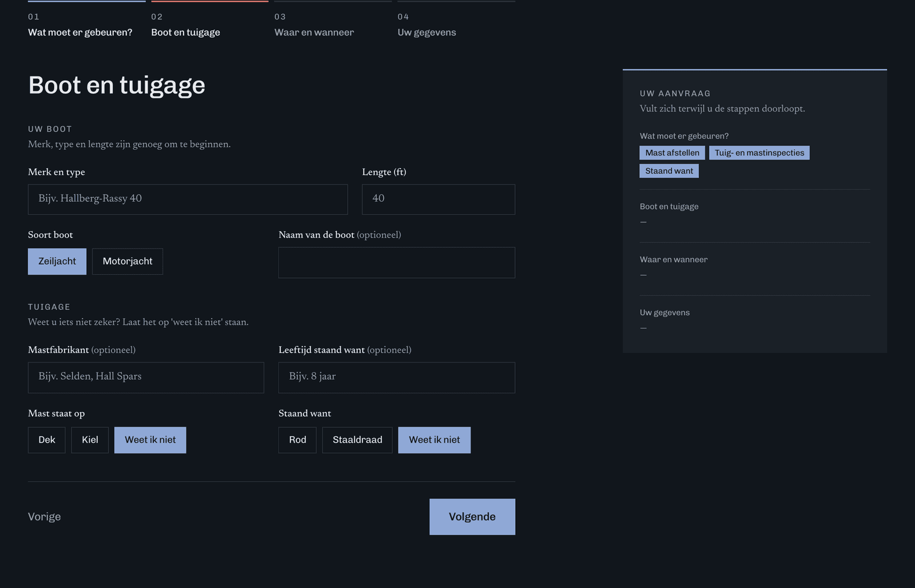The image size is (915, 588).
Task: Go back with the Vorige link
Action: click(45, 517)
